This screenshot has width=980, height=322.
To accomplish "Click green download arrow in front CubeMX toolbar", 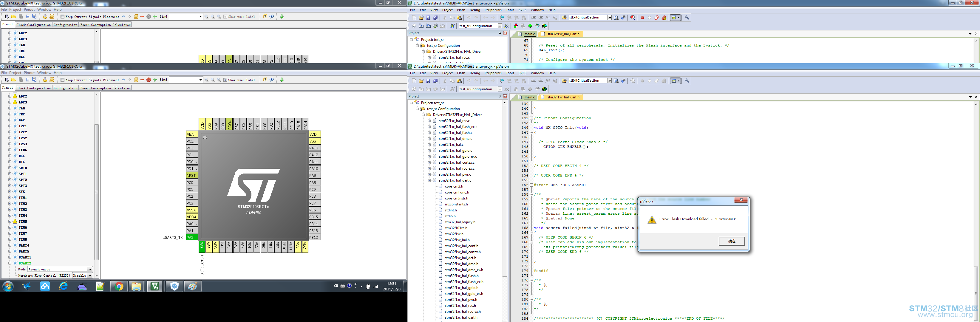I will tap(282, 80).
